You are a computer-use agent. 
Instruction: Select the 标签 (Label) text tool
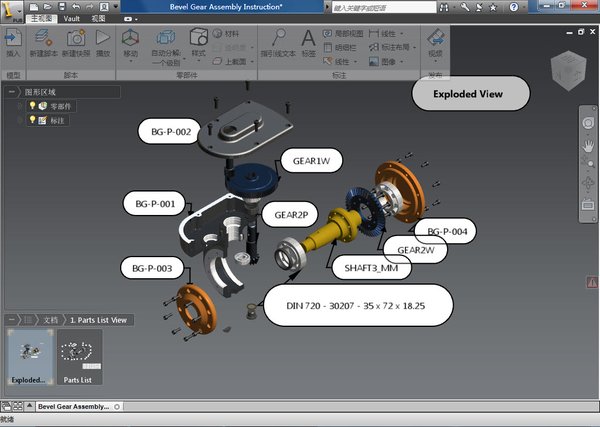tap(308, 40)
